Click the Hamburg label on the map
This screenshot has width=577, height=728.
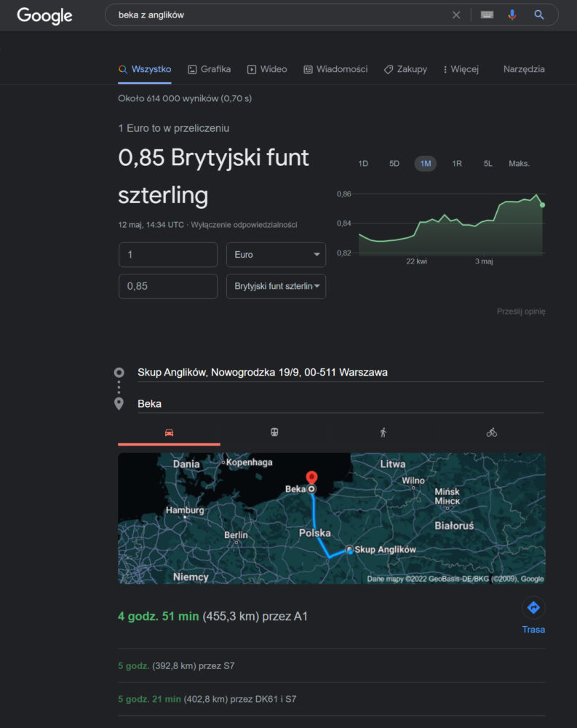coord(185,510)
